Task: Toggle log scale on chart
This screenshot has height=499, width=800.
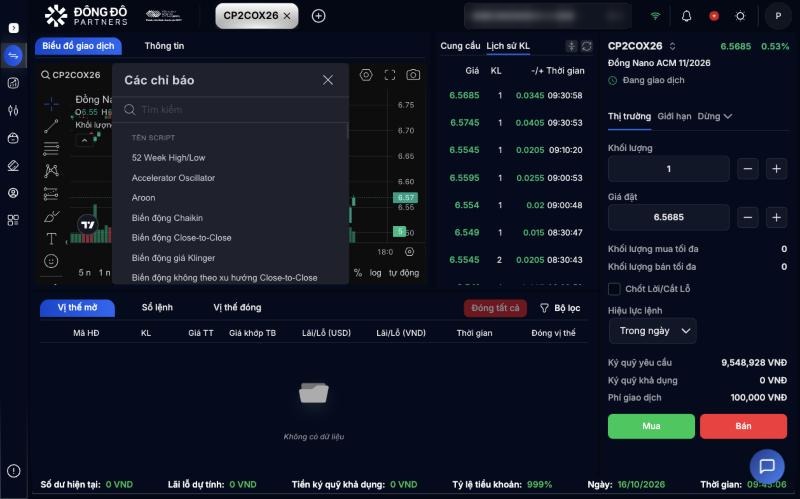Action: (x=376, y=273)
